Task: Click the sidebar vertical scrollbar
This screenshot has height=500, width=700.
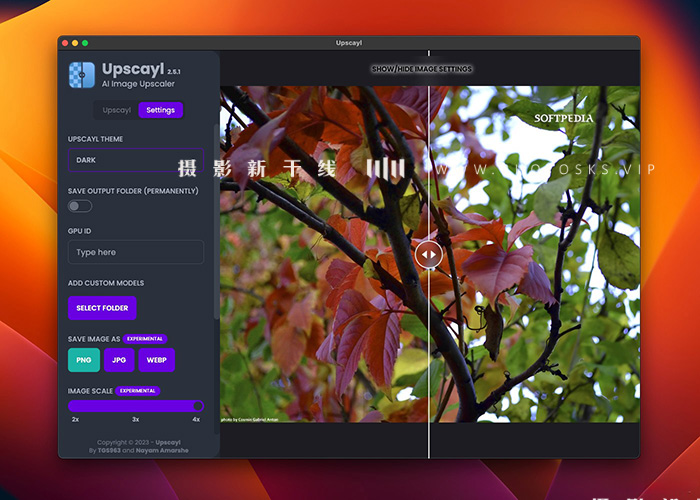Action: pyautogui.click(x=217, y=221)
